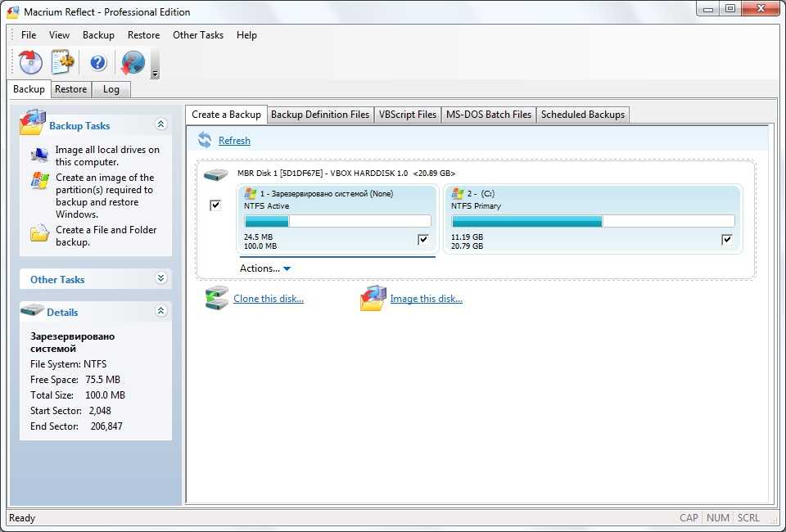Click the Windows flag icon for Windows image

39,181
